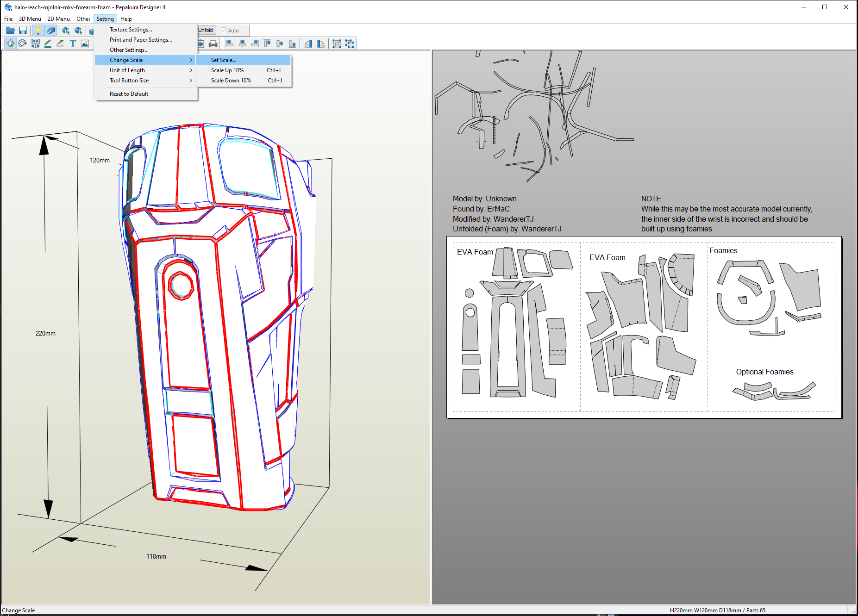Click the Align Vertical Middle icon
858x616 pixels.
(x=280, y=44)
